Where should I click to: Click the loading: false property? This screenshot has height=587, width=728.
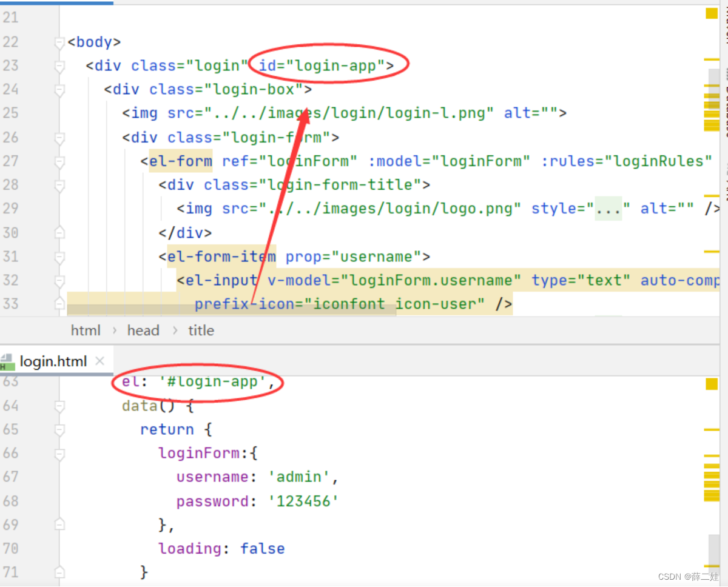coord(221,549)
